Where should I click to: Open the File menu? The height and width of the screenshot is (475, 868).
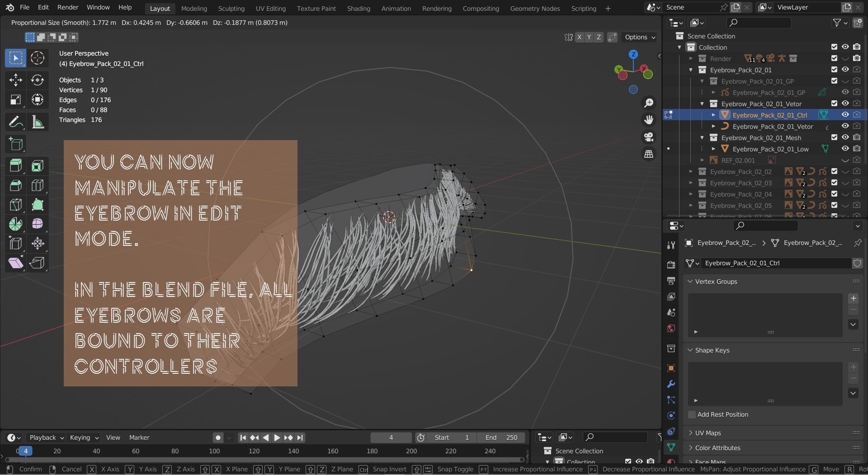(x=25, y=7)
